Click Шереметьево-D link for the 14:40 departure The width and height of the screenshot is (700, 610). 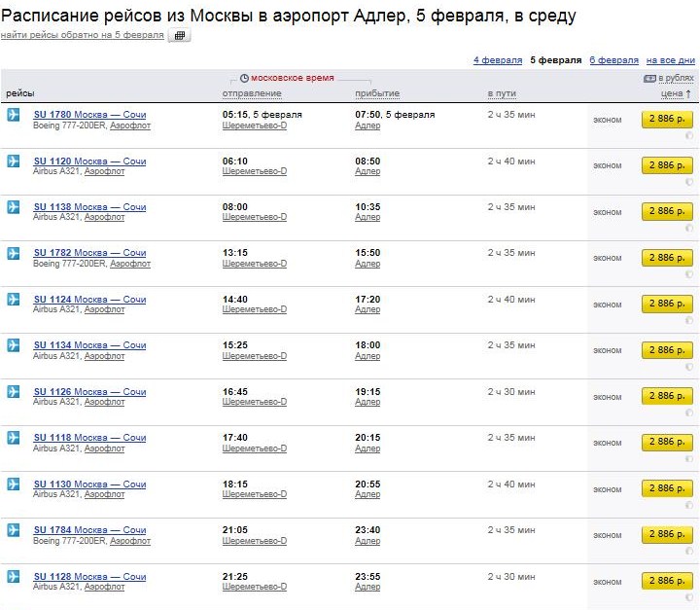pos(255,309)
